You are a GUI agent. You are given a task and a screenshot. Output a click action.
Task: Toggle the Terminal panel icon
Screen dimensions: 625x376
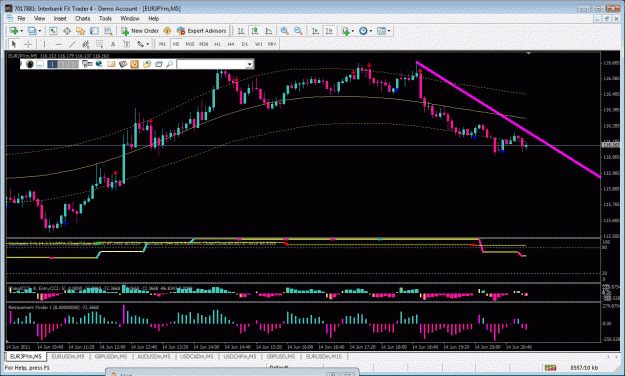pyautogui.click(x=94, y=31)
